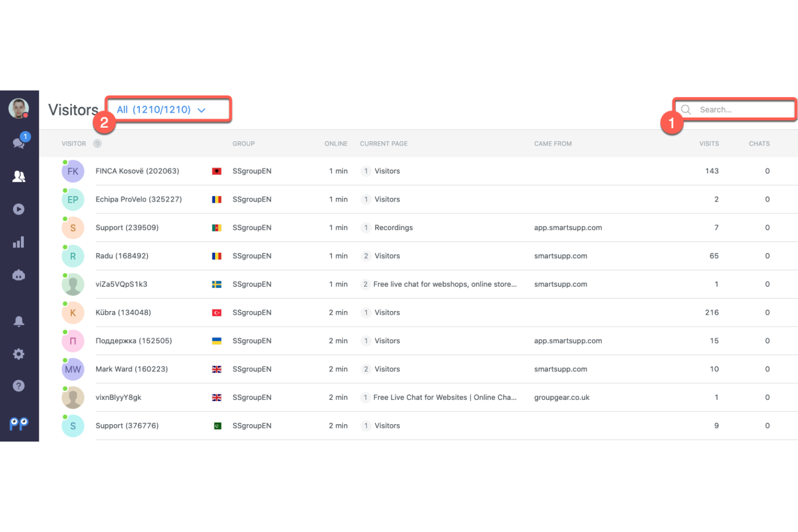Select visitor viZa5VQpS1k3
The image size is (798, 532).
[x=121, y=284]
